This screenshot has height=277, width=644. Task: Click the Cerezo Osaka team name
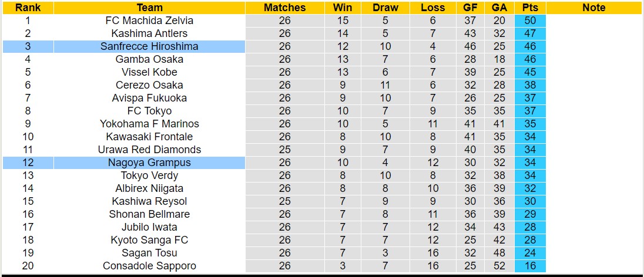point(149,85)
